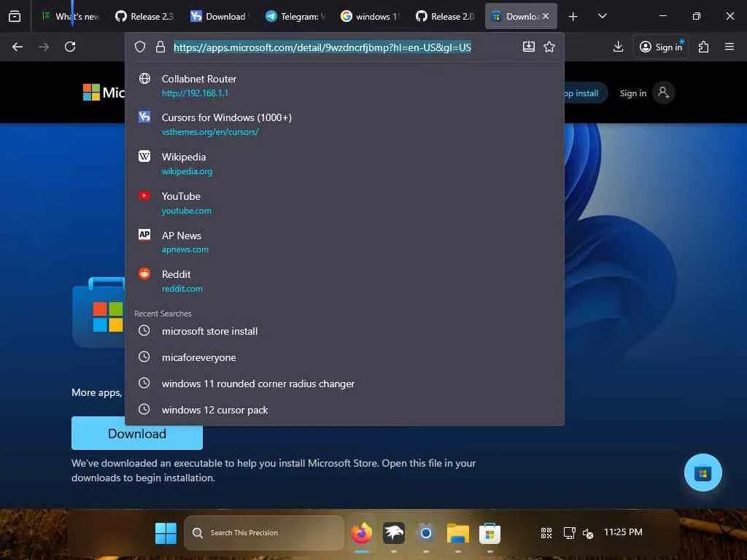Viewport: 747px width, 560px height.
Task: Click the blue Download button
Action: pos(137,433)
